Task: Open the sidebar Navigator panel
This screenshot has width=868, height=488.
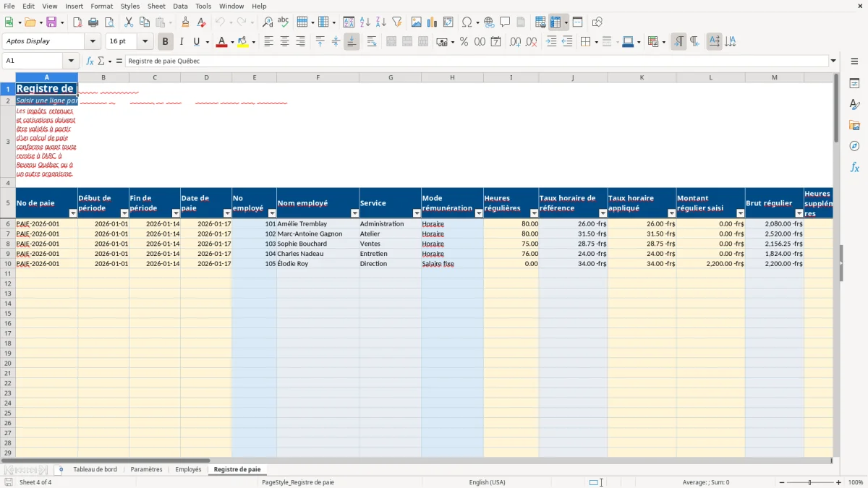Action: coord(854,147)
